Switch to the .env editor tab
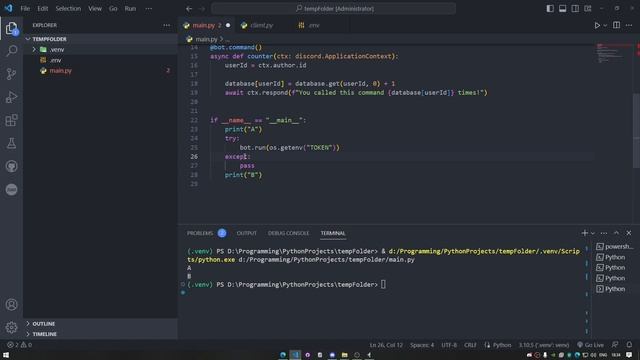The height and width of the screenshot is (360, 640). point(313,25)
